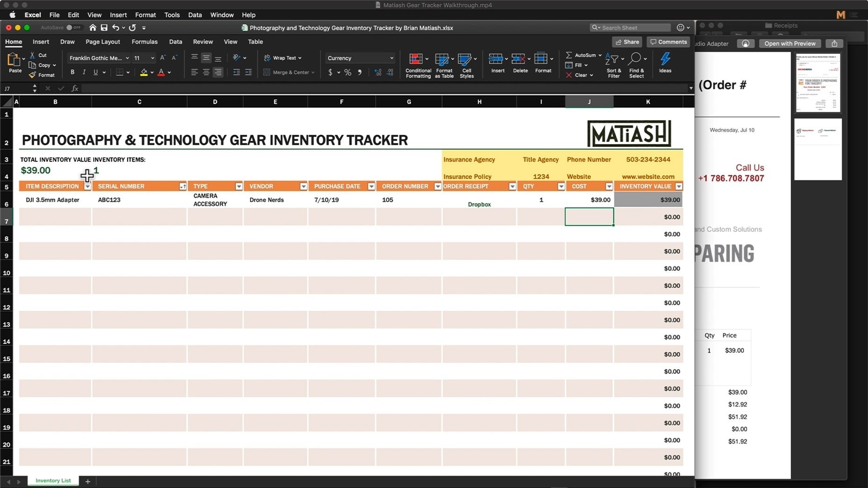Expand the VENDOR column filter dropdown
The height and width of the screenshot is (488, 868).
[303, 187]
